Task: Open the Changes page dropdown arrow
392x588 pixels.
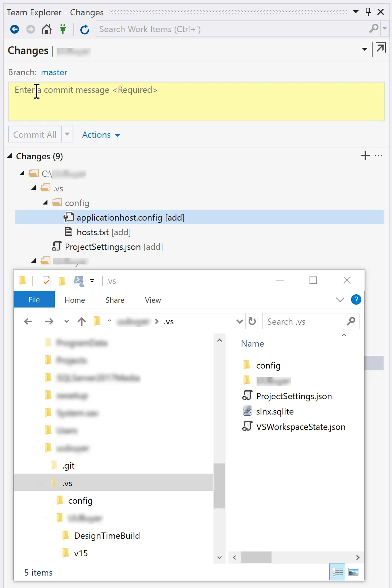Action: point(364,49)
